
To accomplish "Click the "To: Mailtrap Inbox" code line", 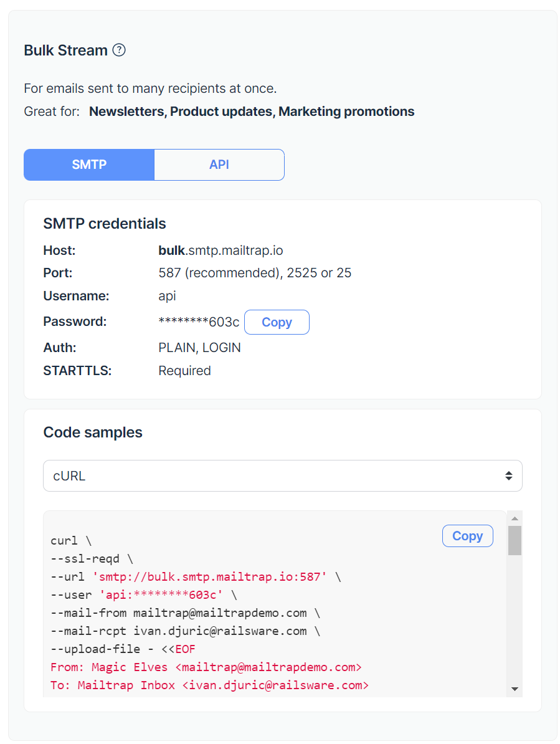I will [209, 685].
